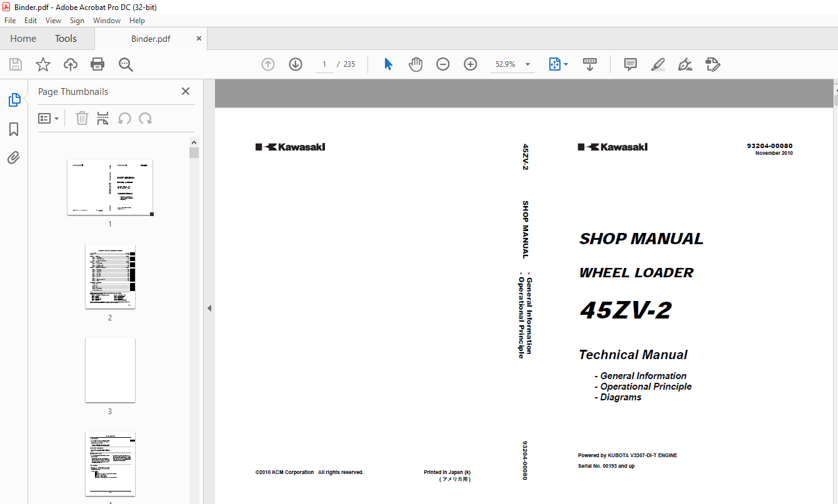Click the upload to cloud icon
This screenshot has height=504, width=838.
tap(71, 64)
